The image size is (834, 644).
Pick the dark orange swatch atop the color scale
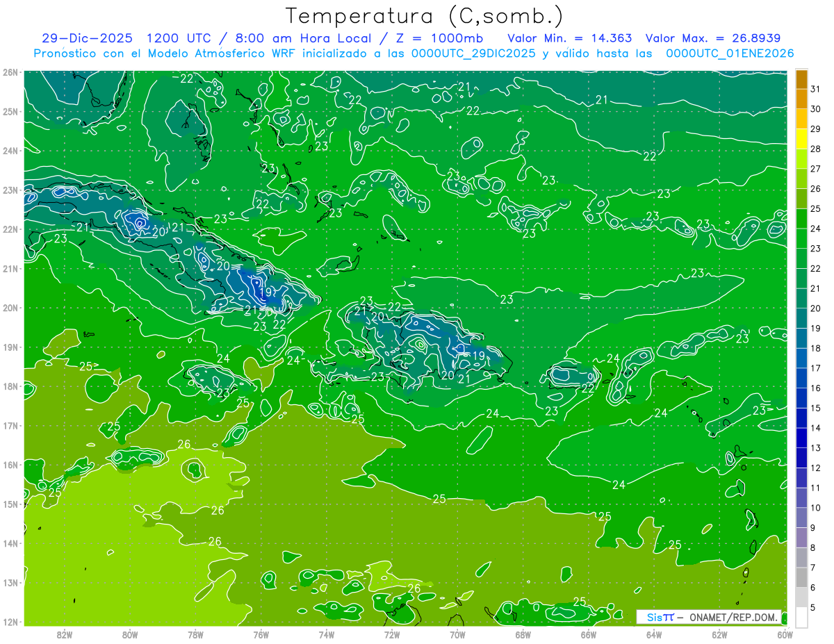pyautogui.click(x=801, y=80)
